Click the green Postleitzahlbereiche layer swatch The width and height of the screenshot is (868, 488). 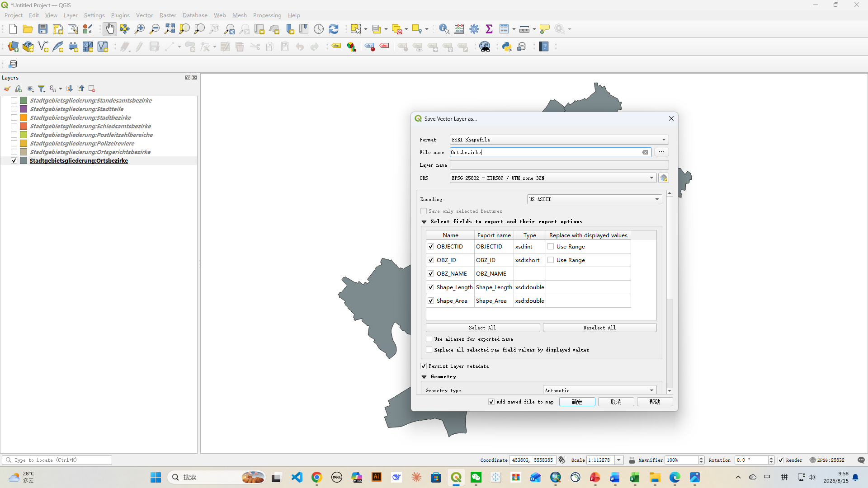click(x=24, y=135)
